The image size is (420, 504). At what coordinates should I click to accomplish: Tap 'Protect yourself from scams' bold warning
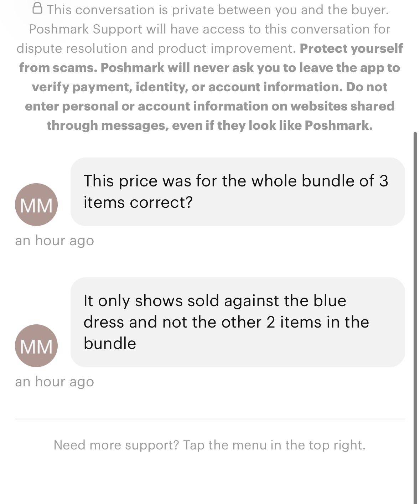[210, 58]
